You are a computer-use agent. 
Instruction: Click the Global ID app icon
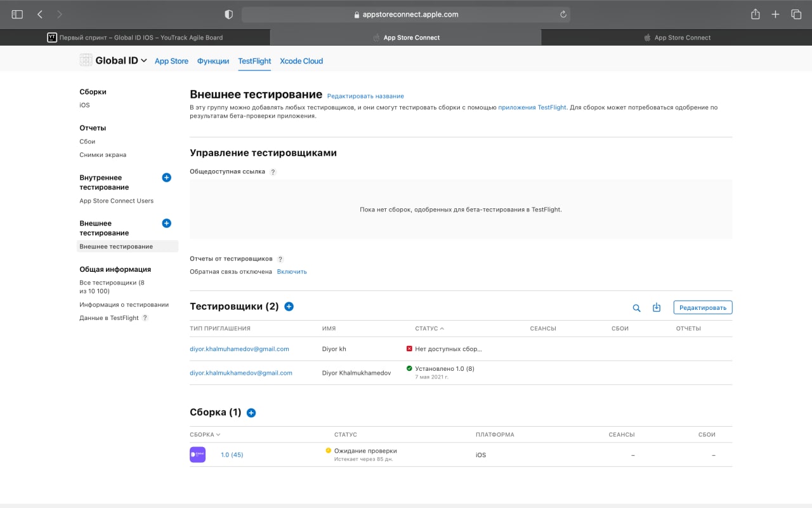pos(86,60)
